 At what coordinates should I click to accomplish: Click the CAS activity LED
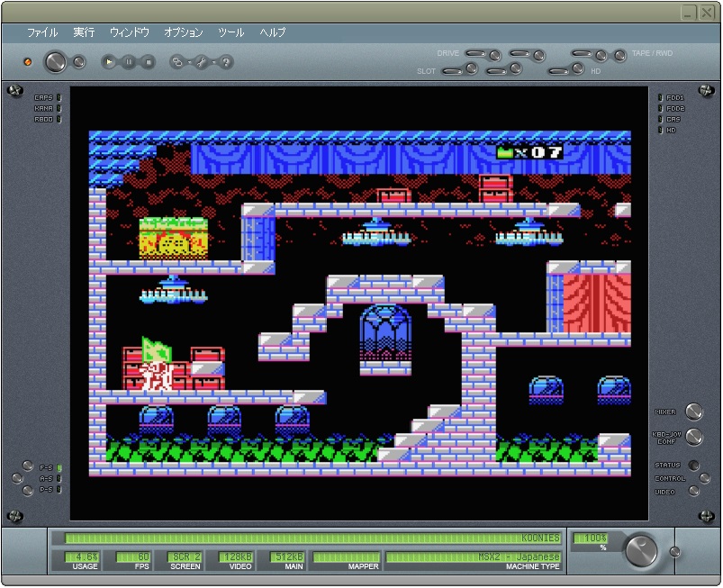660,119
